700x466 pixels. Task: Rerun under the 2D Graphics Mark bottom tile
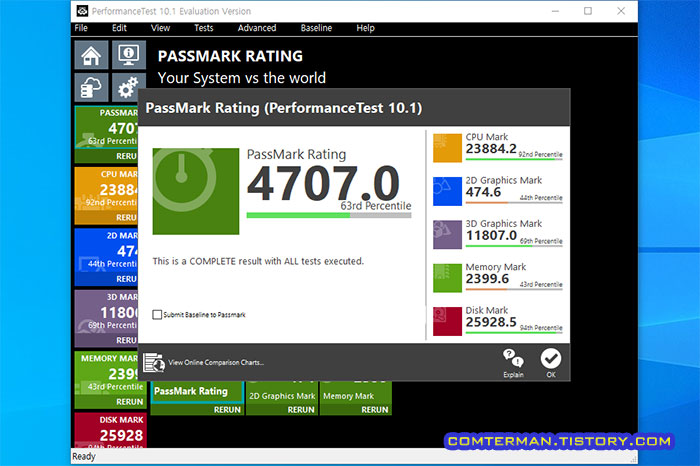pos(301,410)
